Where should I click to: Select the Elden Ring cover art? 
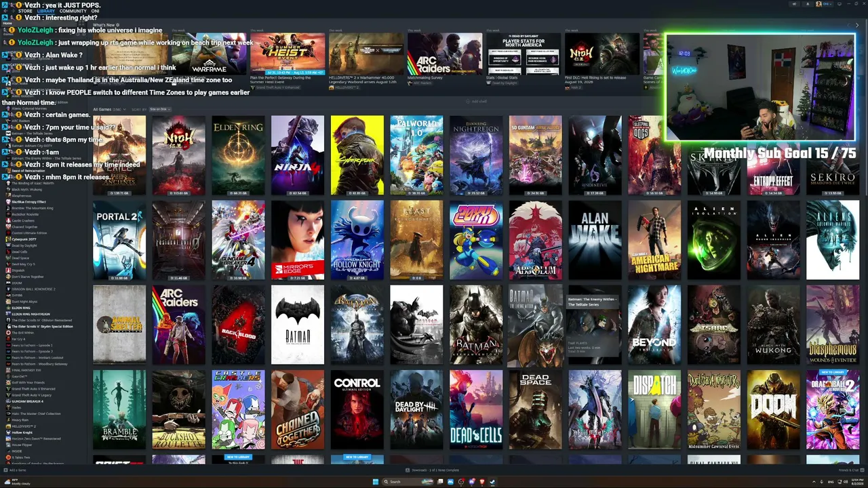click(238, 155)
